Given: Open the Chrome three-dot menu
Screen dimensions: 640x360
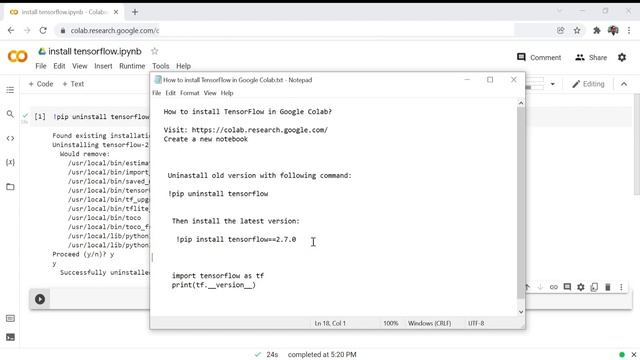Looking at the screenshot, I should click(629, 31).
